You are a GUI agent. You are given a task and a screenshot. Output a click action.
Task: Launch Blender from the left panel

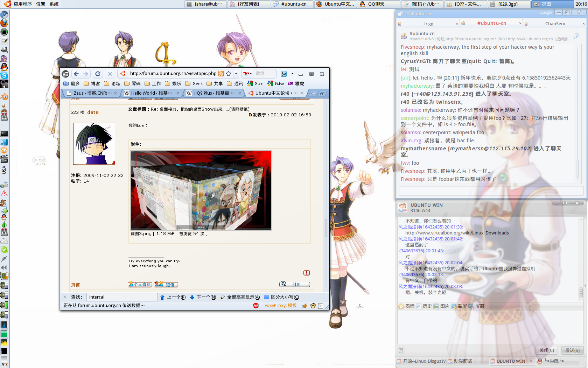tap(4, 97)
